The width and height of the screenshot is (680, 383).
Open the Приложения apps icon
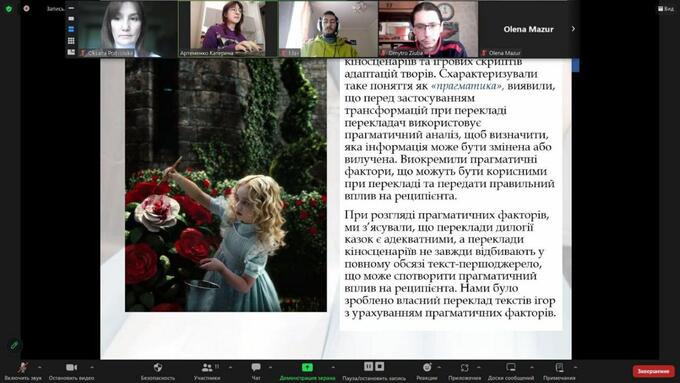click(464, 368)
